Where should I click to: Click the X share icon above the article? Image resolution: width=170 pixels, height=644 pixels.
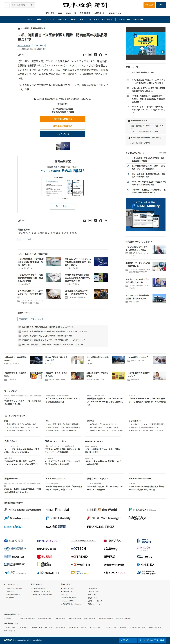pos(95,55)
